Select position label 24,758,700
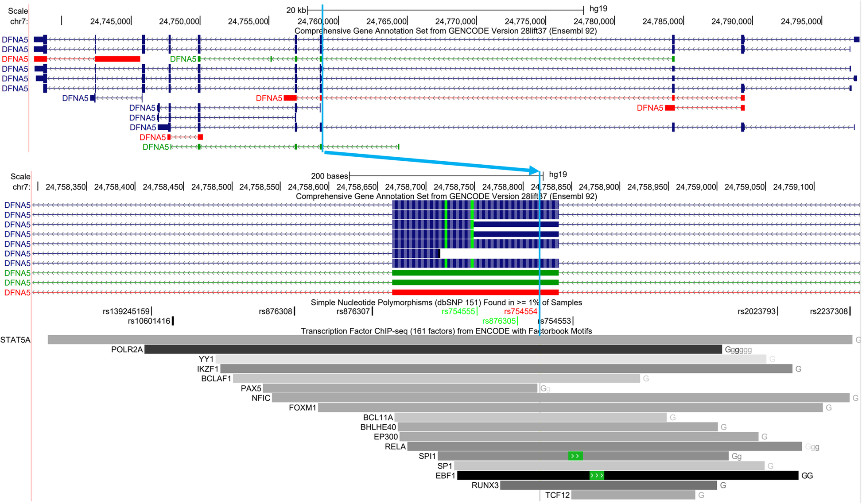This screenshot has height=504, width=862. [405, 187]
